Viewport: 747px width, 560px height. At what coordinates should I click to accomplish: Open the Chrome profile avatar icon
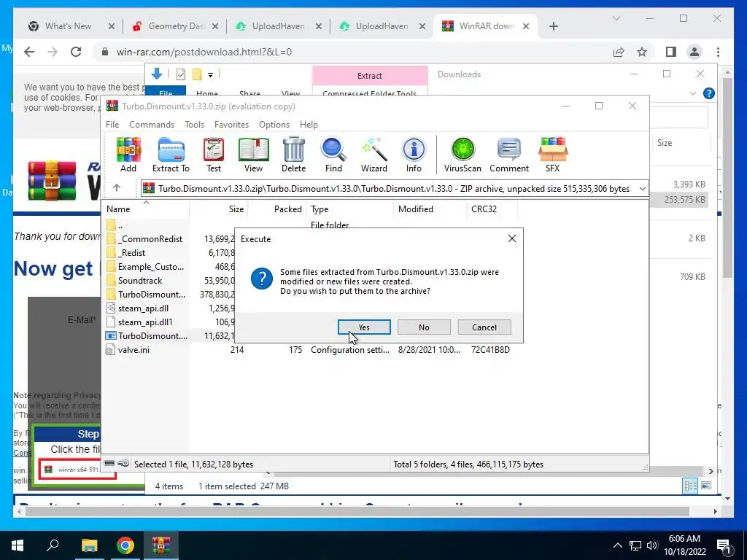coord(694,52)
